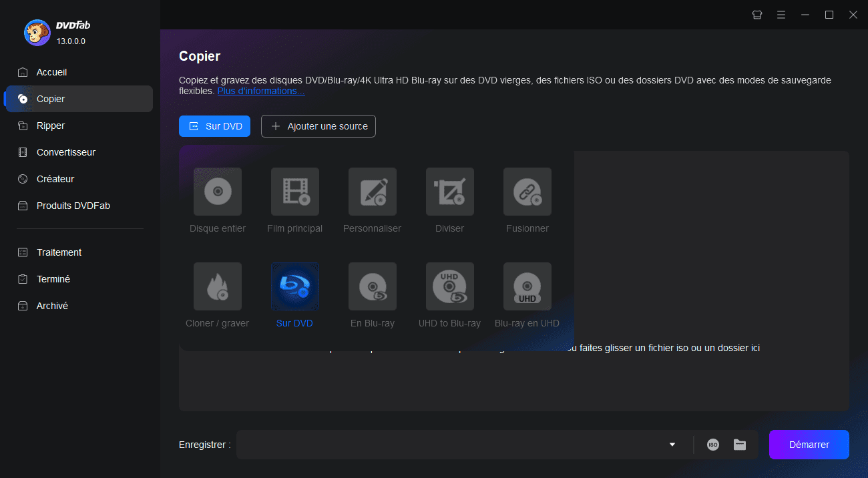Pick the Blu-ray en UHD mode icon
This screenshot has height=478, width=868.
click(x=527, y=286)
